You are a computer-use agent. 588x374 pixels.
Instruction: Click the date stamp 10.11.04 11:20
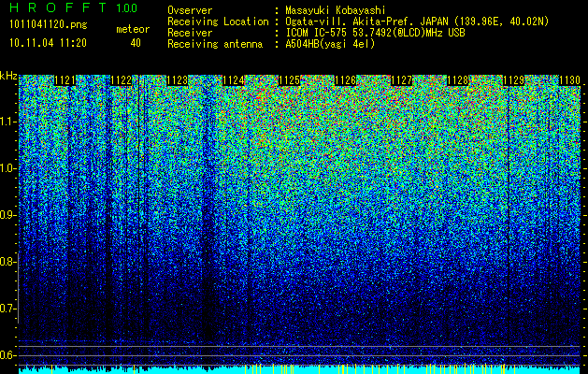(48, 43)
